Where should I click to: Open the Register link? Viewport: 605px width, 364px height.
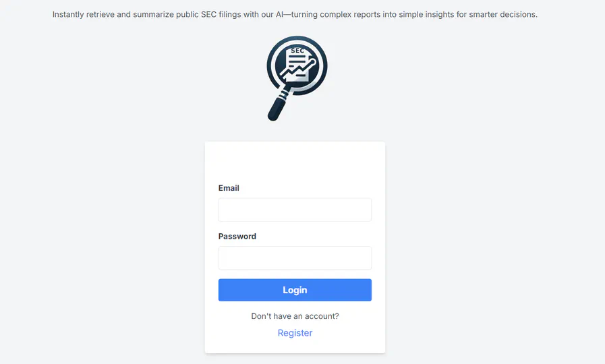click(x=295, y=333)
